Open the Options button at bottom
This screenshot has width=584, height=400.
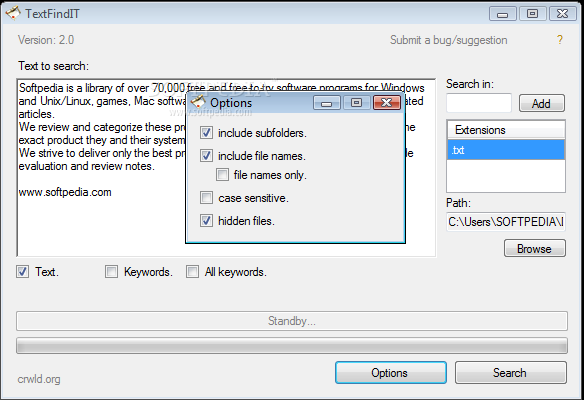pos(391,372)
